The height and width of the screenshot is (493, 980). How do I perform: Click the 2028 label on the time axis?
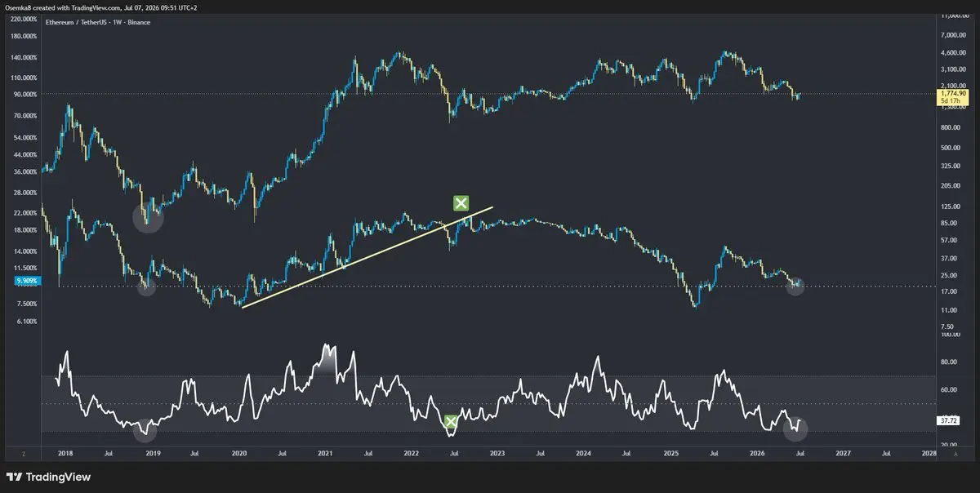tap(929, 453)
